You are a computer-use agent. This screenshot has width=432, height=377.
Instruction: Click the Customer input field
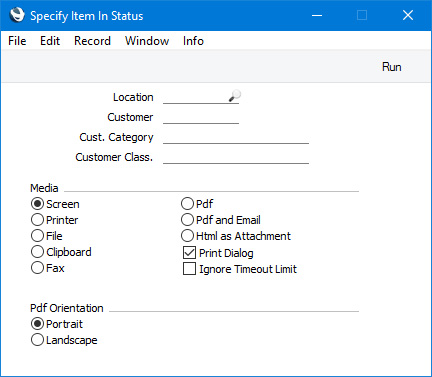point(201,117)
